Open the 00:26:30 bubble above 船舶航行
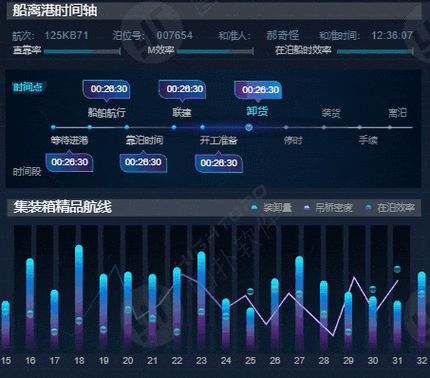The height and width of the screenshot is (378, 430). [x=106, y=90]
